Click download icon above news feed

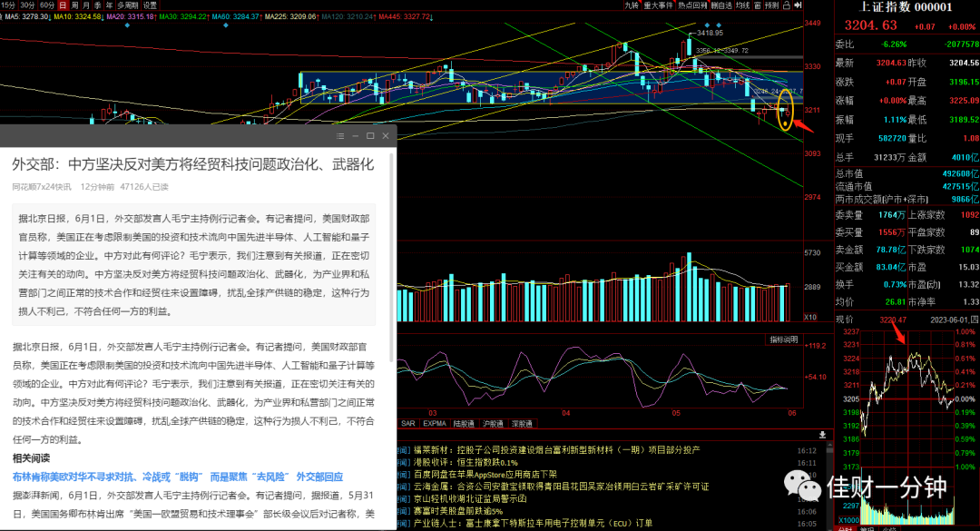click(822, 435)
